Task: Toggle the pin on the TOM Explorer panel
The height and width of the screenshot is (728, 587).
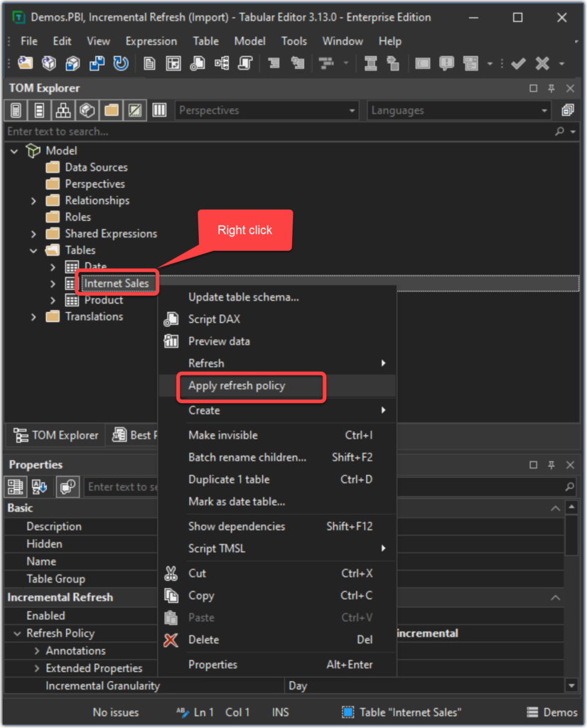Action: pyautogui.click(x=552, y=88)
